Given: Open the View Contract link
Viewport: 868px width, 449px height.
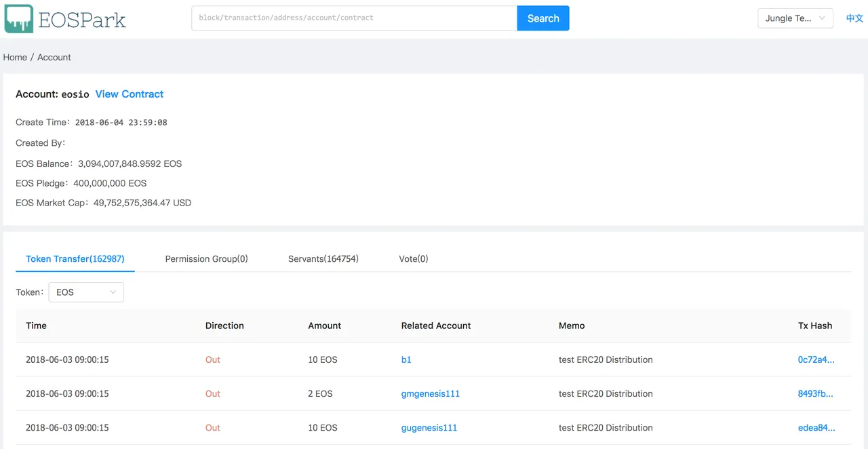Looking at the screenshot, I should click(130, 94).
